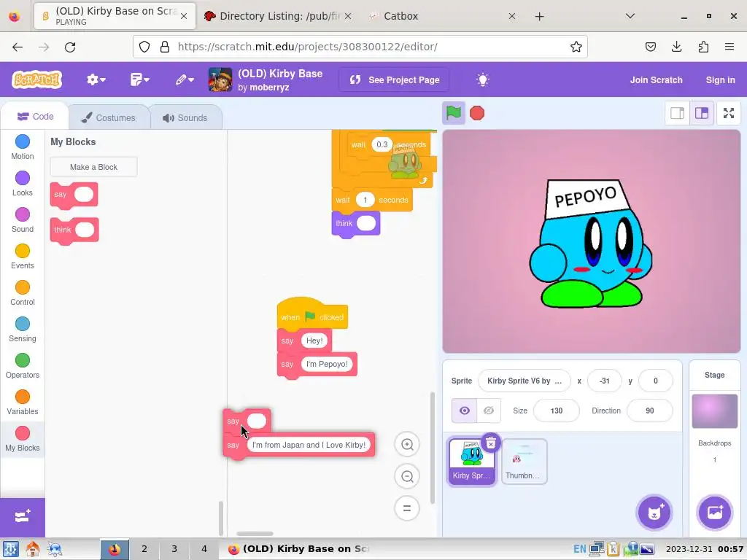The image size is (747, 560).
Task: Open the Edit pencil dropdown
Action: pyautogui.click(x=185, y=79)
